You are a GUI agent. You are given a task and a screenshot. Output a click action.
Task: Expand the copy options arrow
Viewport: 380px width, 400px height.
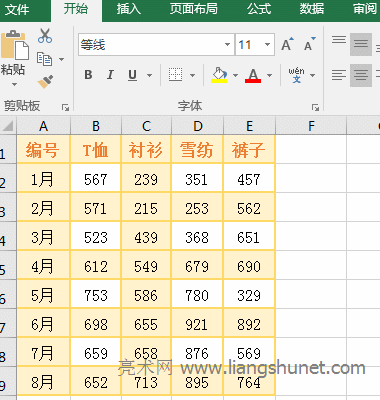61,59
